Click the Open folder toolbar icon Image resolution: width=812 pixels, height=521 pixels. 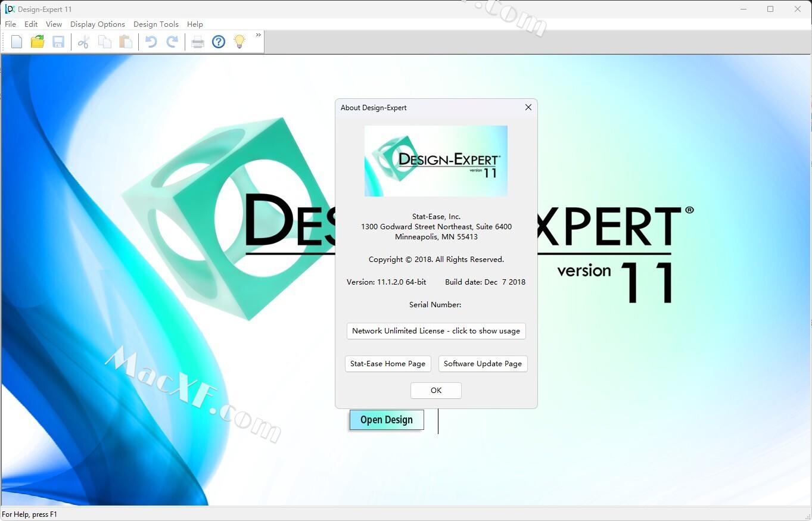click(38, 42)
